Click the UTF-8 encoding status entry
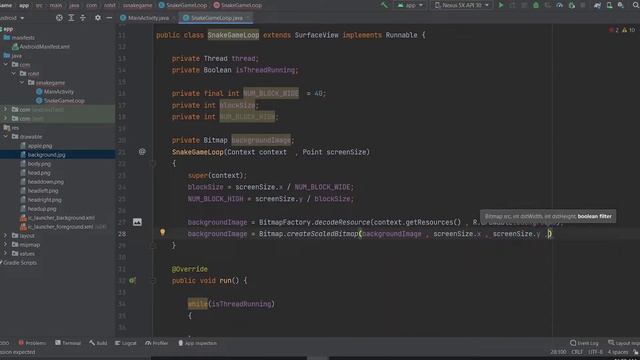Screen dimensions: 640x360 [595, 352]
